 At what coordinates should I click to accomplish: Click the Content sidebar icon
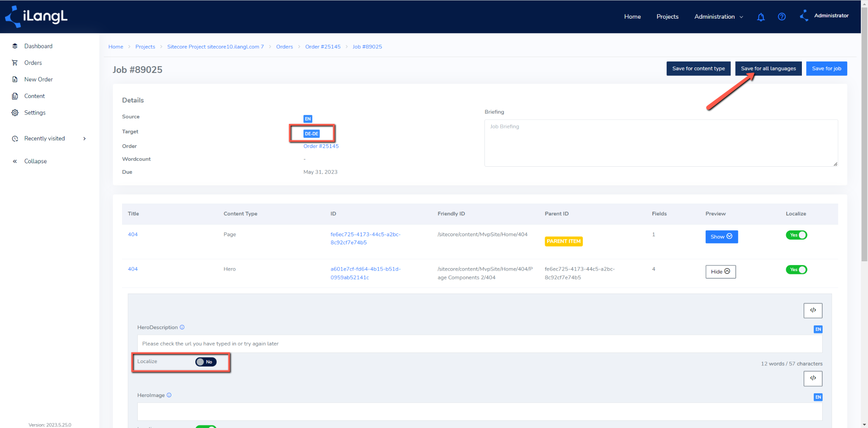click(x=15, y=96)
